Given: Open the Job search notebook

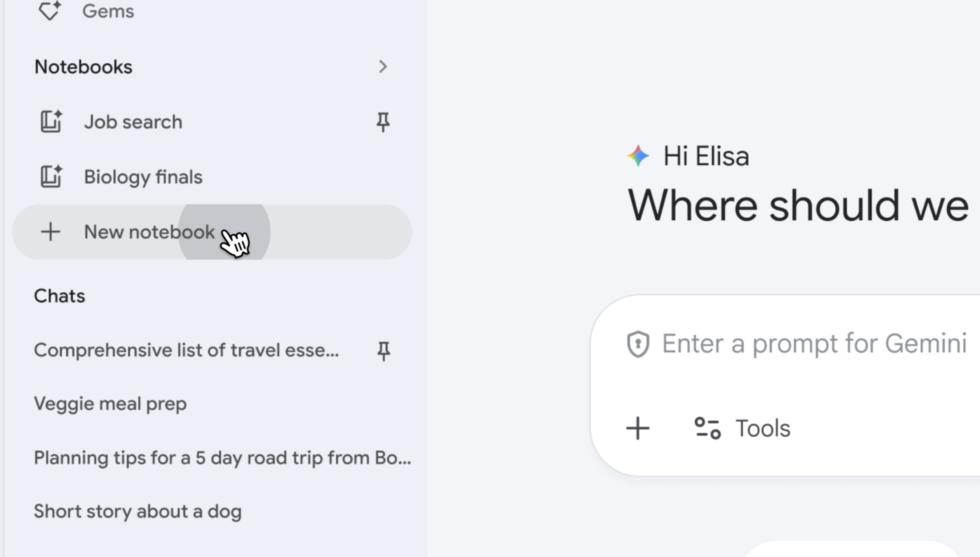Looking at the screenshot, I should coord(133,122).
